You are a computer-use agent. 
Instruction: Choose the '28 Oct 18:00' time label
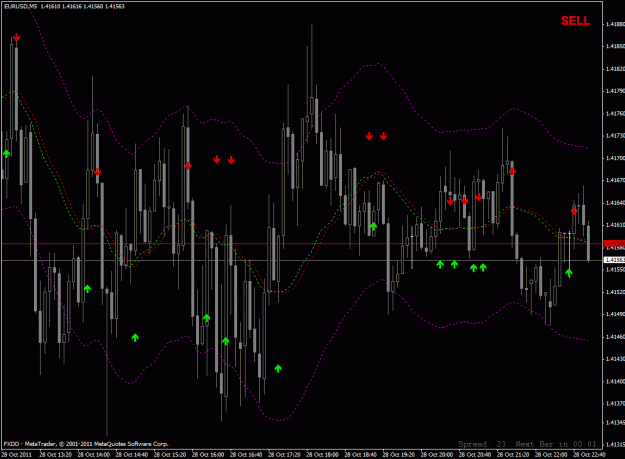click(x=322, y=455)
